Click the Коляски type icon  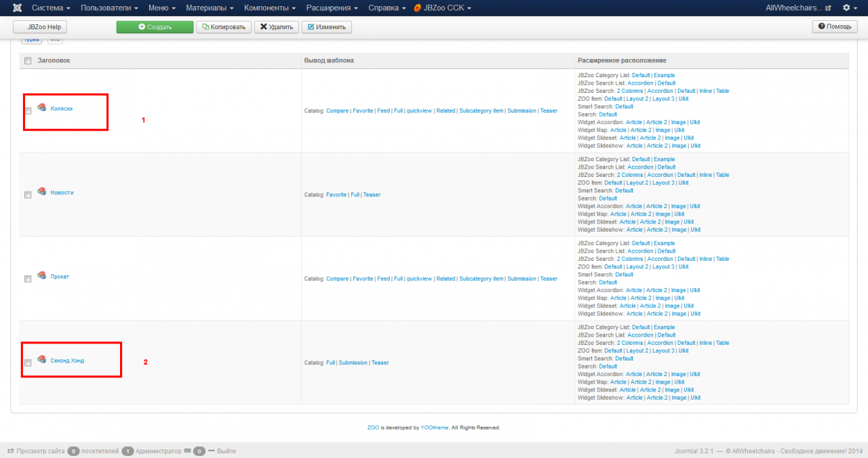tap(42, 108)
